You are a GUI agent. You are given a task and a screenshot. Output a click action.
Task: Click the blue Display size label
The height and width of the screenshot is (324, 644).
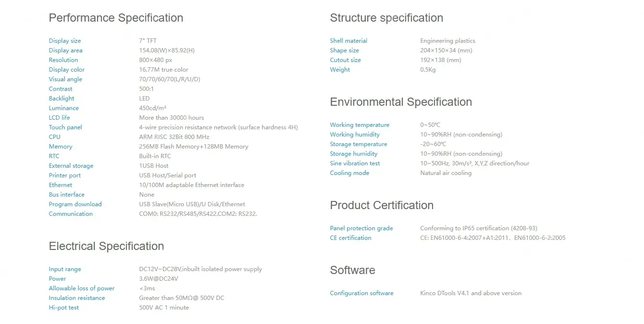tap(65, 41)
